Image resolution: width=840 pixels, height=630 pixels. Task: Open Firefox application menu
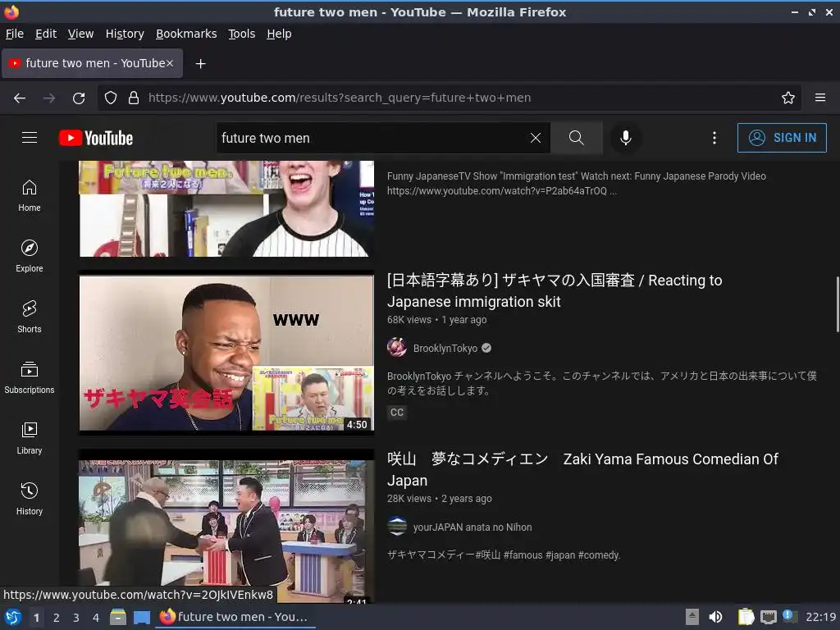point(820,98)
